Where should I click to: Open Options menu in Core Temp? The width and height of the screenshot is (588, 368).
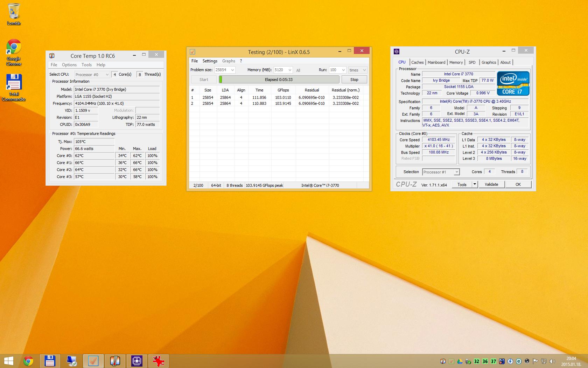coord(69,65)
